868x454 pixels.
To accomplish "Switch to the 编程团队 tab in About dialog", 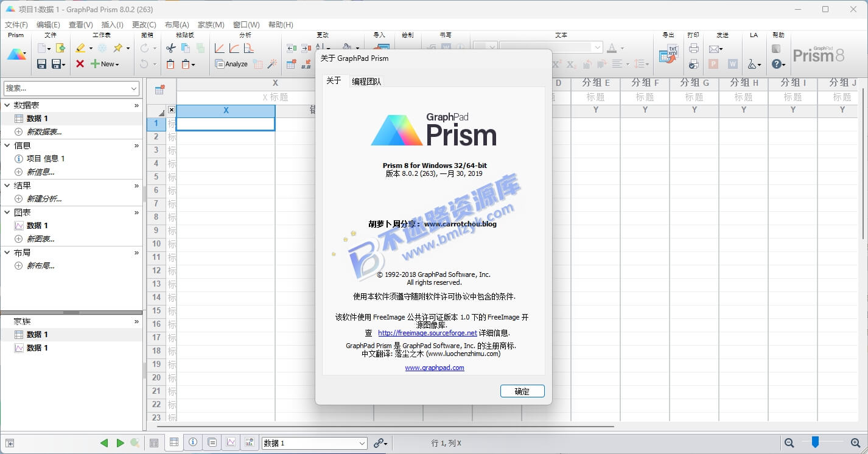I will [x=366, y=81].
